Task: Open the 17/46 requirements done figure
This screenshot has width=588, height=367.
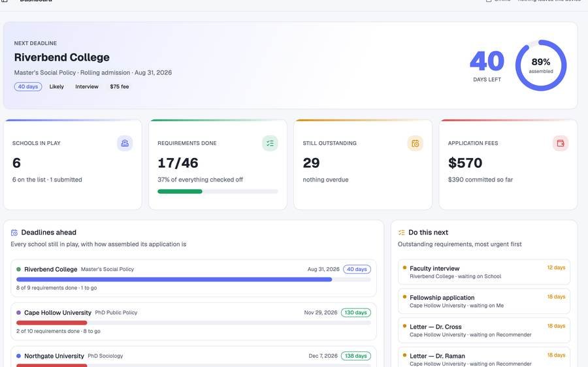Action: [x=178, y=163]
